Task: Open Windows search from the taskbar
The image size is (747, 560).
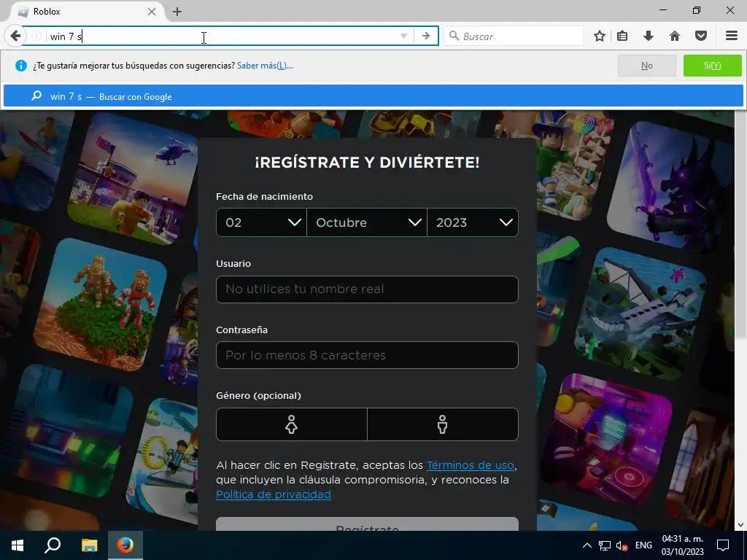Action: point(53,545)
